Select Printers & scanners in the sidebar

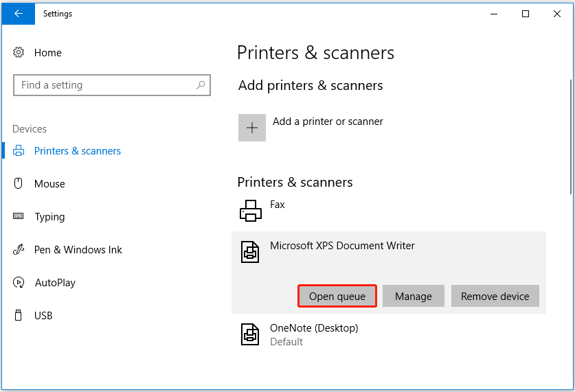click(78, 151)
